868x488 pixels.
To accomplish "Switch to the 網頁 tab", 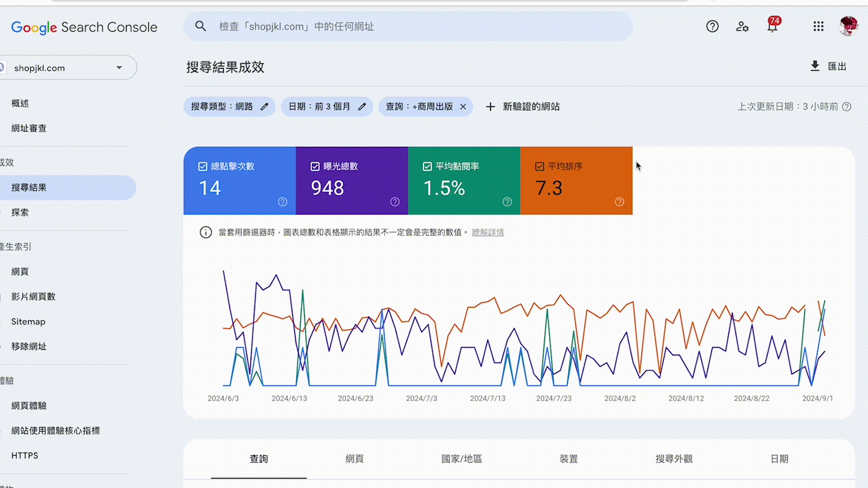I will click(354, 459).
